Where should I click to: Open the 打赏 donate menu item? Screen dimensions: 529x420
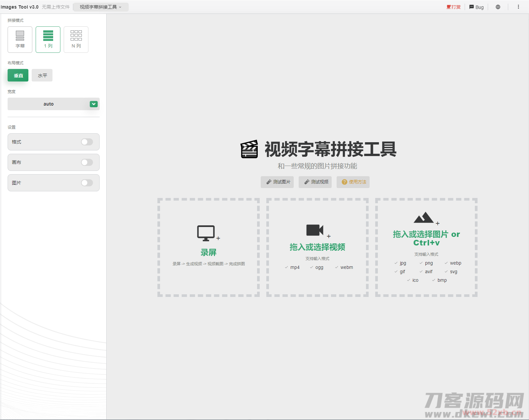(454, 7)
